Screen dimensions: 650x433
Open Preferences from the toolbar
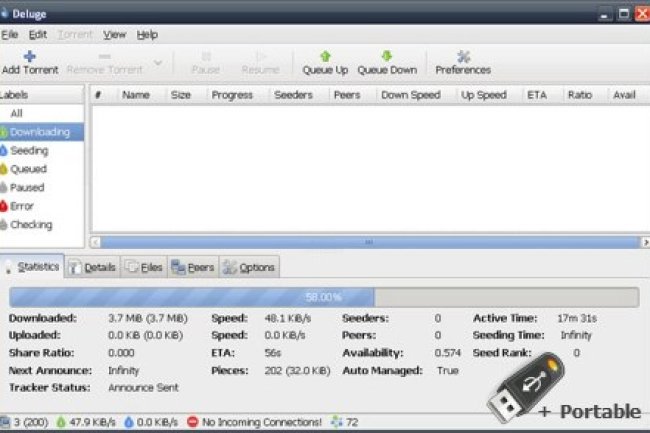click(462, 63)
